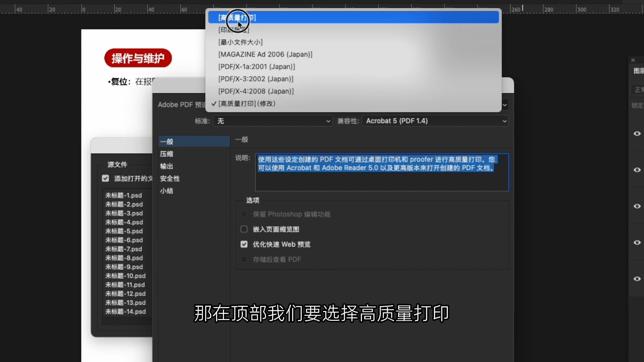This screenshot has height=362, width=644.
Task: Select 未标题-5.psd in source file list
Action: point(124,231)
